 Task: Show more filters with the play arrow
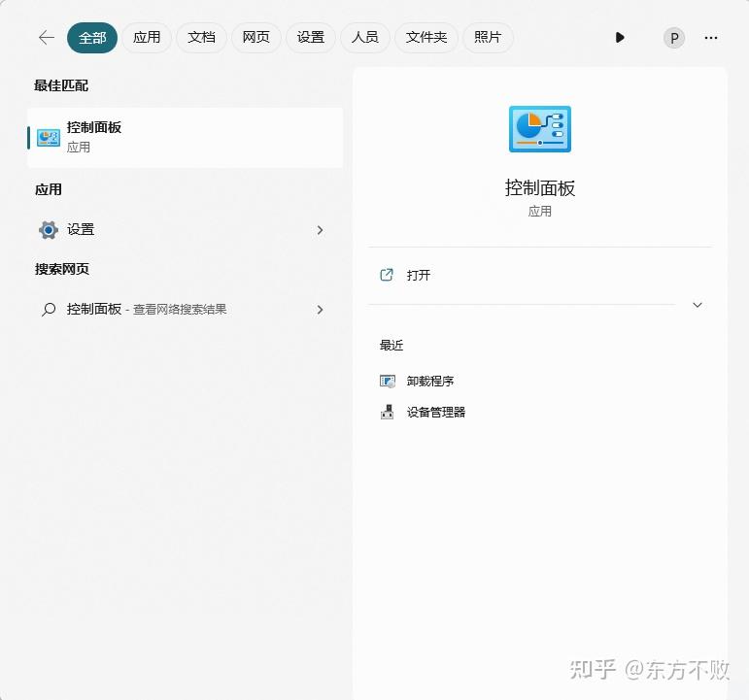(620, 38)
